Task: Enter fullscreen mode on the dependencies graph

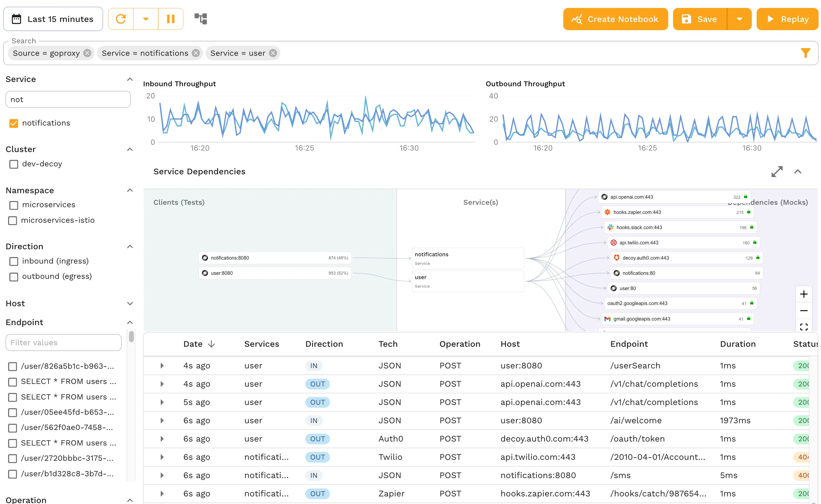Action: point(804,326)
